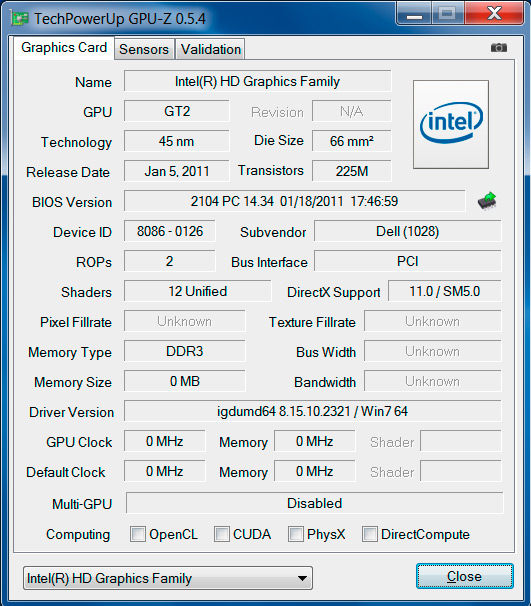Click the Multi-GPU field Disabled

pos(315,503)
